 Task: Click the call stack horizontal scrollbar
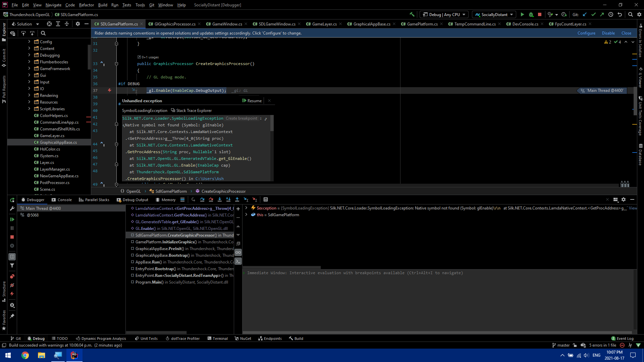156,332
